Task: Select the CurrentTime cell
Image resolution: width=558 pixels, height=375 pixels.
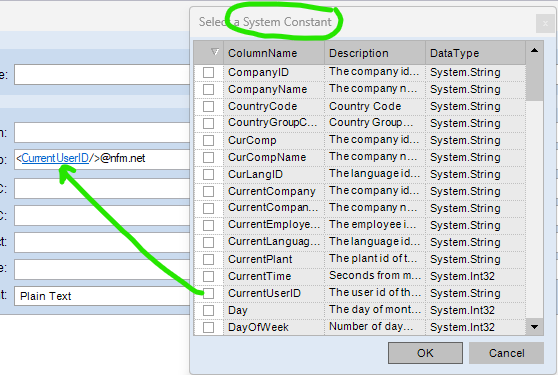Action: pos(274,276)
